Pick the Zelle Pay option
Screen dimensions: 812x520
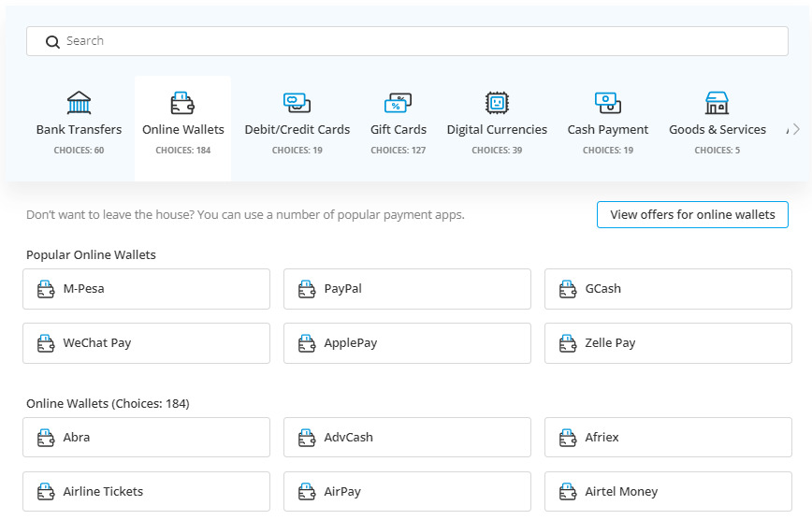[x=668, y=343]
